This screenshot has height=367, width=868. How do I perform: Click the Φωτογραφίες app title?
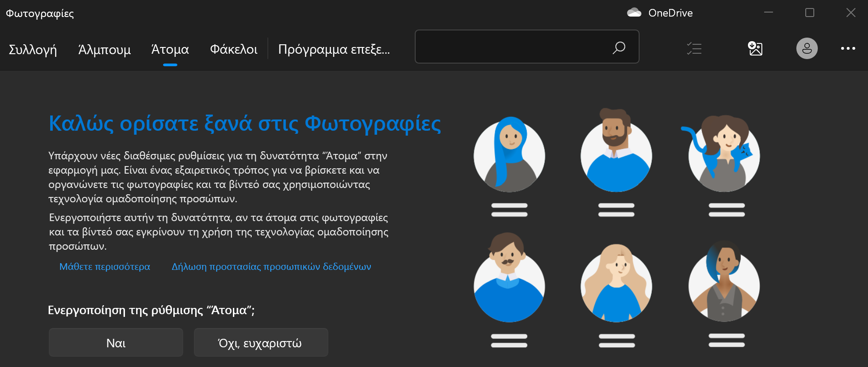(40, 13)
